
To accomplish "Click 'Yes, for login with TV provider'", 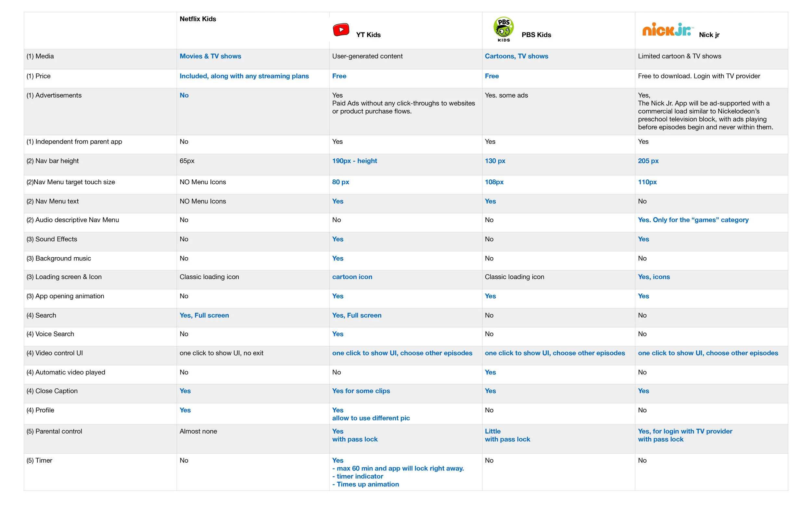I will point(685,431).
